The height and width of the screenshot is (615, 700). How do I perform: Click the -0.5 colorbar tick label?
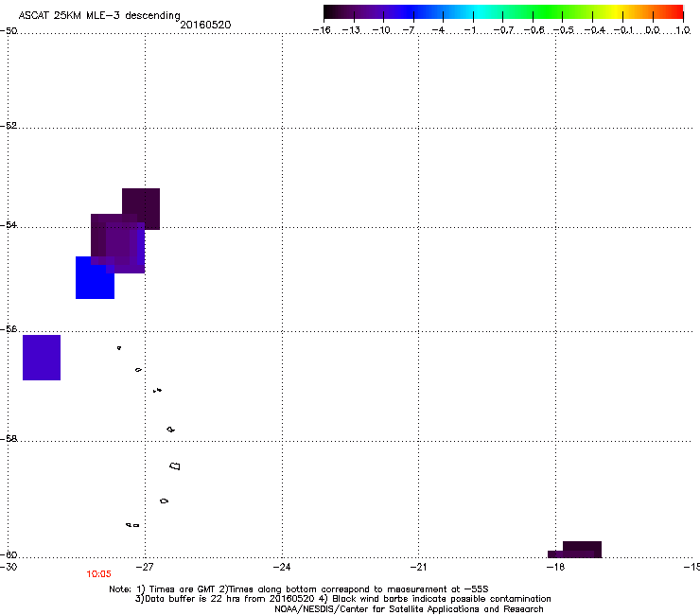pyautogui.click(x=564, y=30)
